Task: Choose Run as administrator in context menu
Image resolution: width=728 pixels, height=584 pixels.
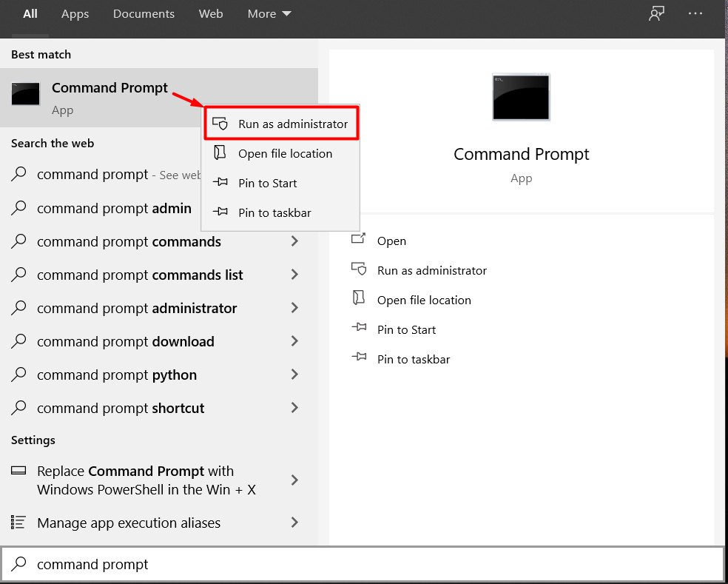Action: (281, 124)
